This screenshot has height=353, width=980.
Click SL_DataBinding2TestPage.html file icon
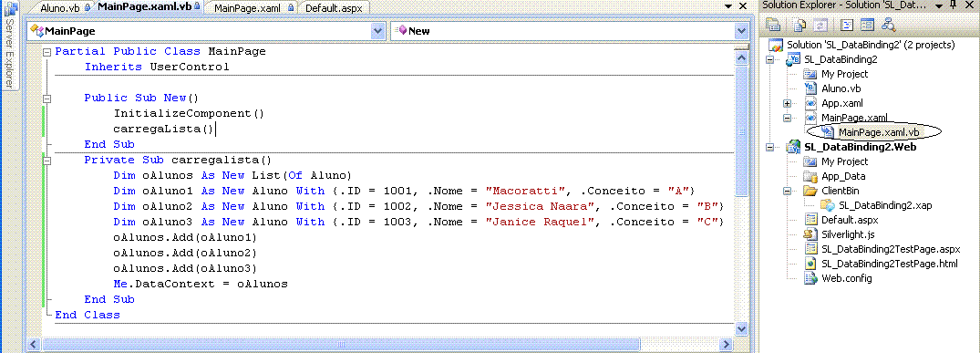[x=810, y=264]
